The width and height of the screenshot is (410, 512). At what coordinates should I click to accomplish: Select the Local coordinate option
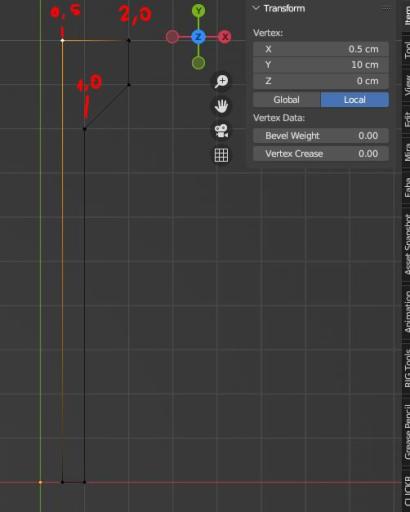pos(355,100)
